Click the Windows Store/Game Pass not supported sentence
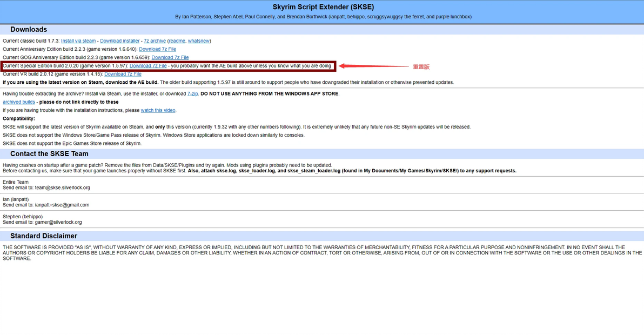This screenshot has width=644, height=335. 153,135
